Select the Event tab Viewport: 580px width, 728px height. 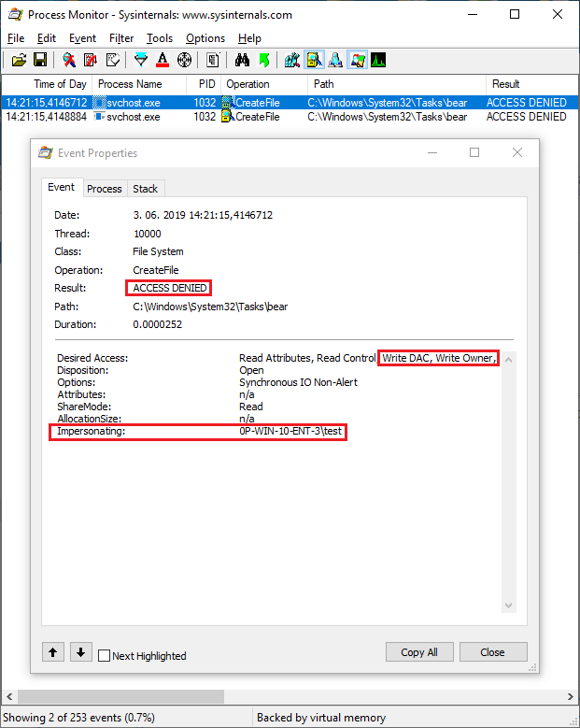(62, 187)
